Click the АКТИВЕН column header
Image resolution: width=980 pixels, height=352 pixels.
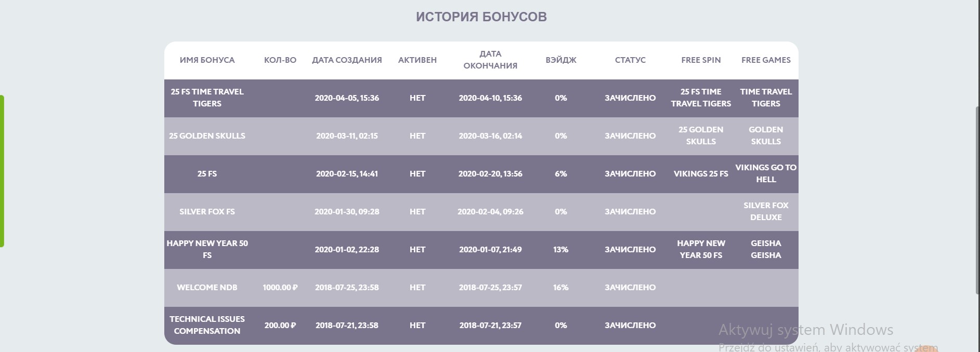tap(417, 60)
